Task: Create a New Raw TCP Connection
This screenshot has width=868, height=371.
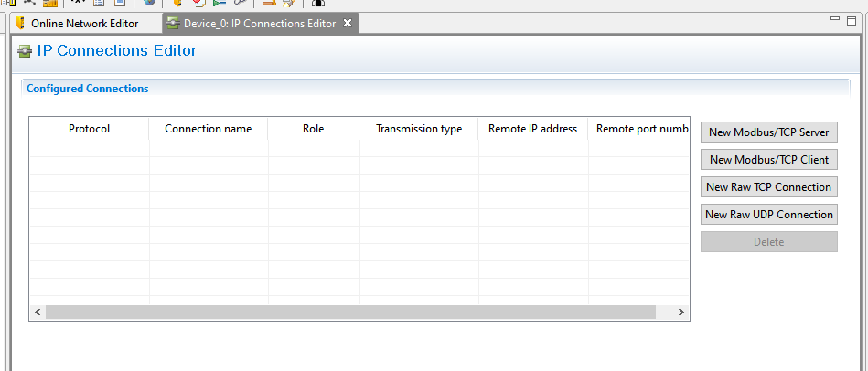Action: pyautogui.click(x=769, y=187)
